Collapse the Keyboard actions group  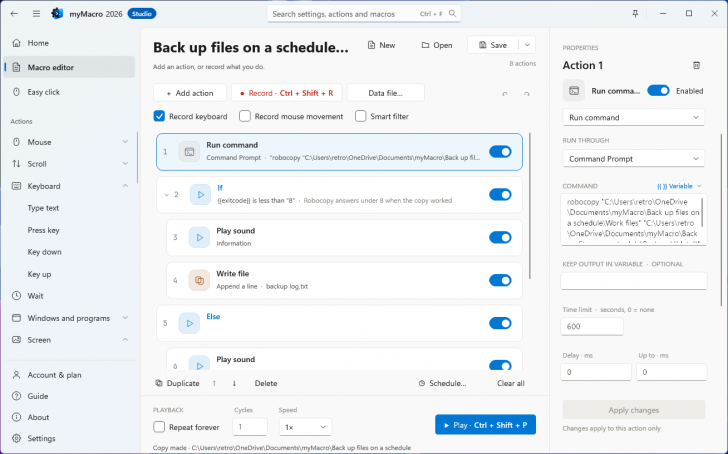tap(125, 186)
